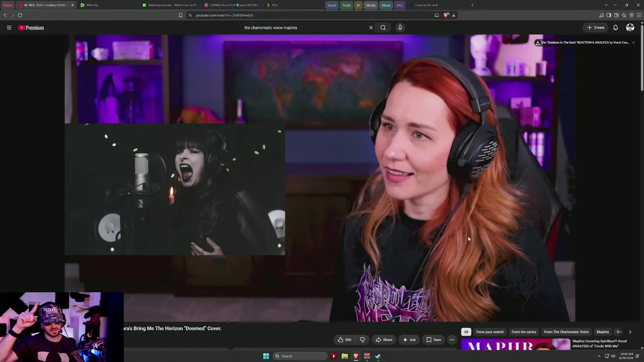Select the From your search chip
644x362 pixels.
pos(490,332)
